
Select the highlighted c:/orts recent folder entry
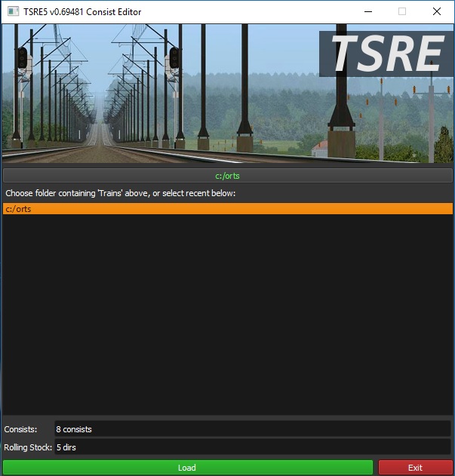[x=227, y=209]
